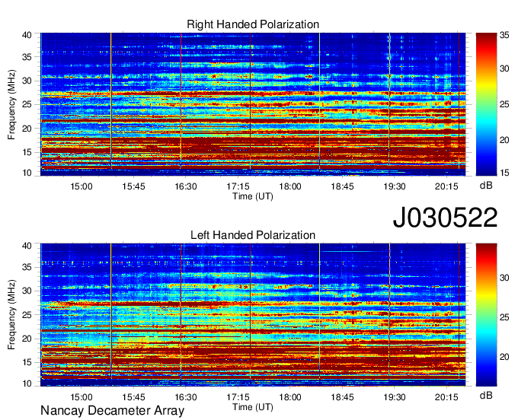Click the Left Handed plot's dB color bar
The image size is (518, 420).
(486, 315)
